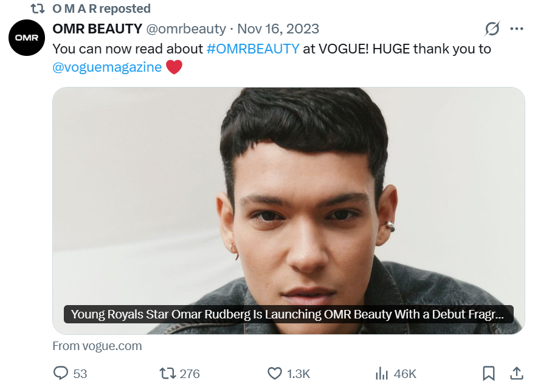Open the OMR profile avatar
This screenshot has width=538, height=392.
[x=27, y=37]
